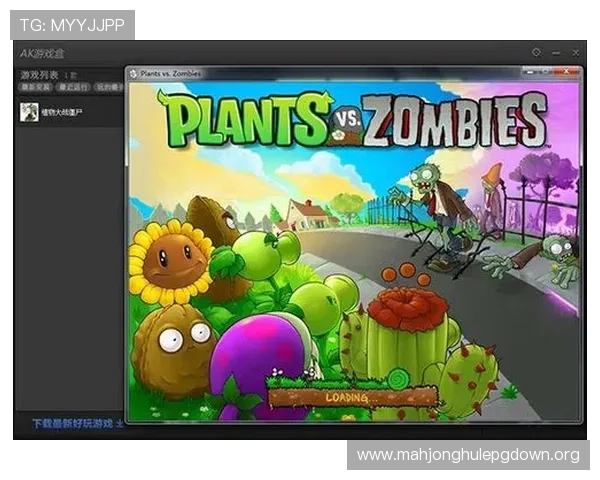Click the Plants vs. Zombies logo
The width and height of the screenshot is (600, 480).
[x=352, y=122]
